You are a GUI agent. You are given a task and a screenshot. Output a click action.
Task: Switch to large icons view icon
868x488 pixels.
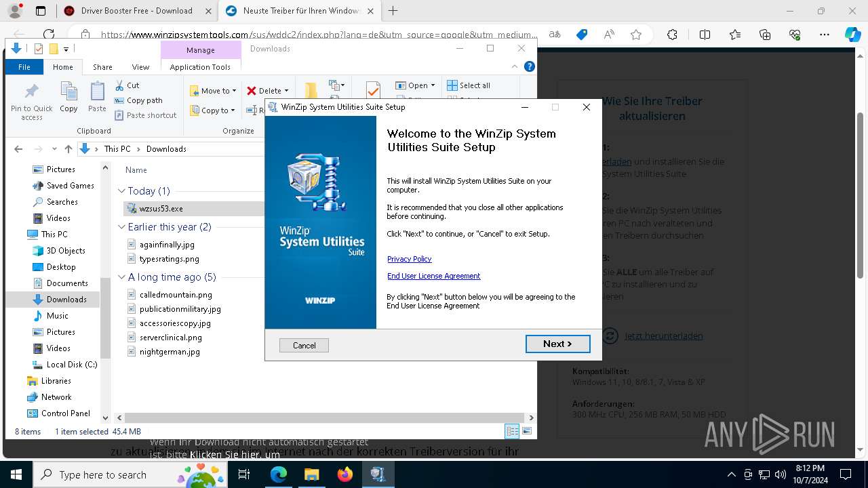point(527,431)
